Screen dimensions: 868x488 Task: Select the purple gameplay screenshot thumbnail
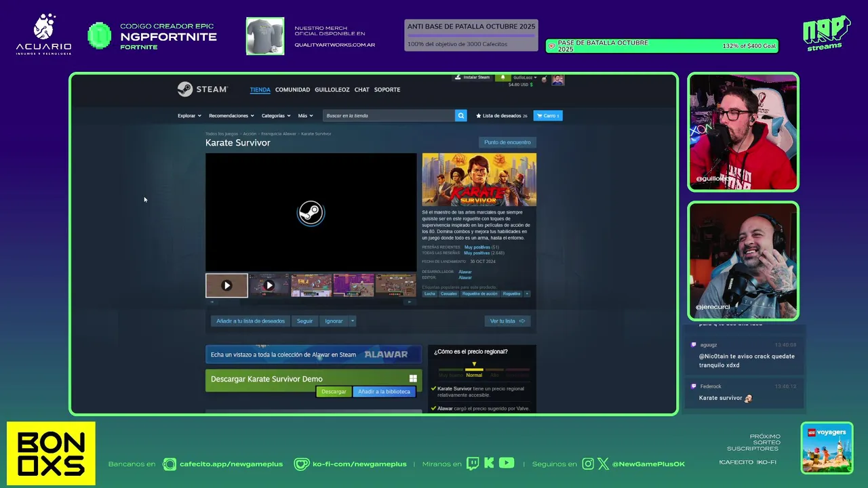[x=353, y=285]
